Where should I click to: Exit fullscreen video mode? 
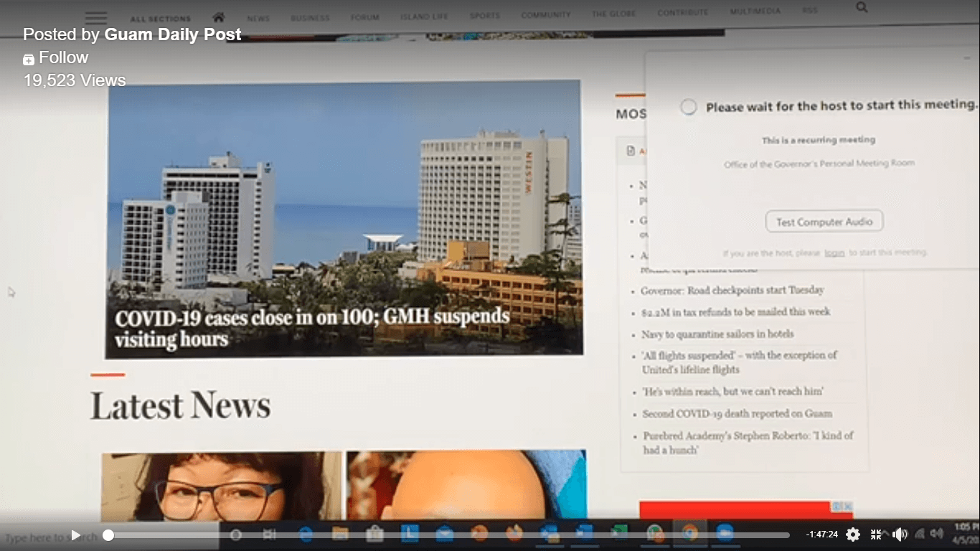[876, 534]
